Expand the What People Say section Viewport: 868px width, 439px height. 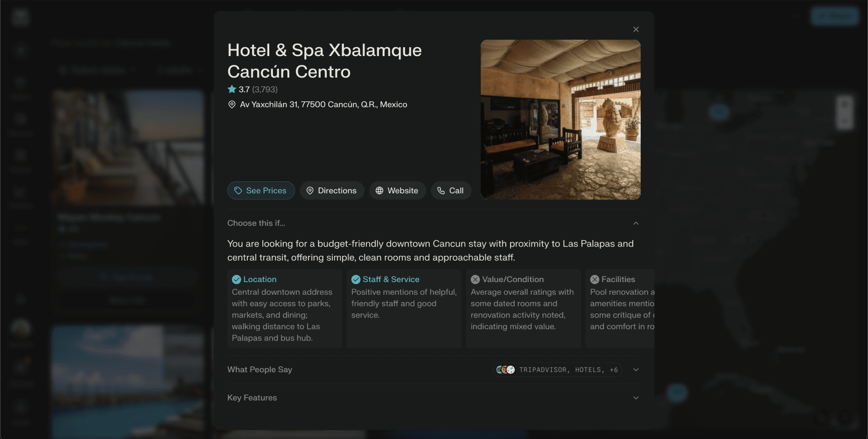tap(636, 369)
